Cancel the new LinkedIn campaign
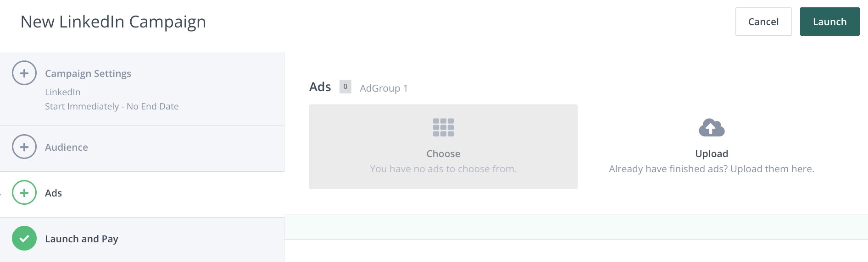The image size is (868, 262). coord(763,22)
